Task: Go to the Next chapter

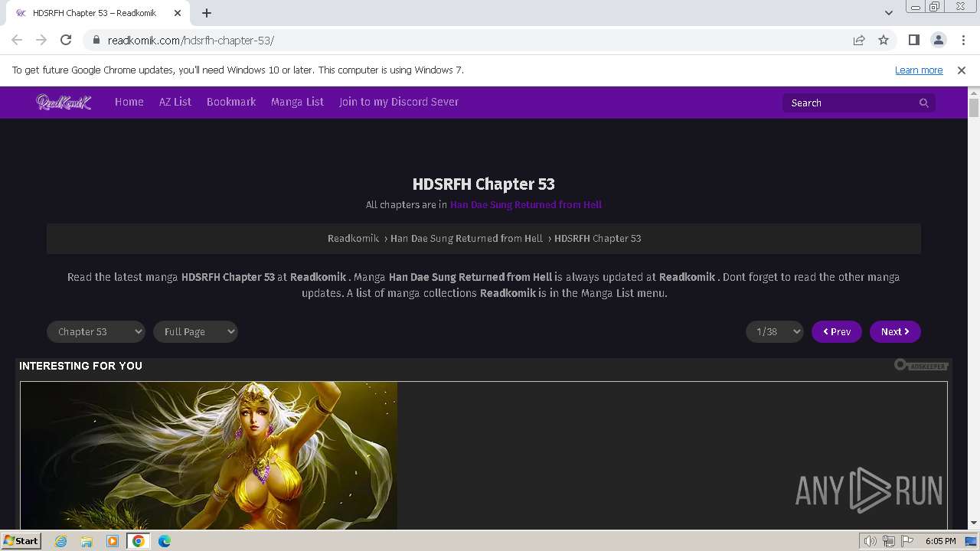Action: (895, 331)
